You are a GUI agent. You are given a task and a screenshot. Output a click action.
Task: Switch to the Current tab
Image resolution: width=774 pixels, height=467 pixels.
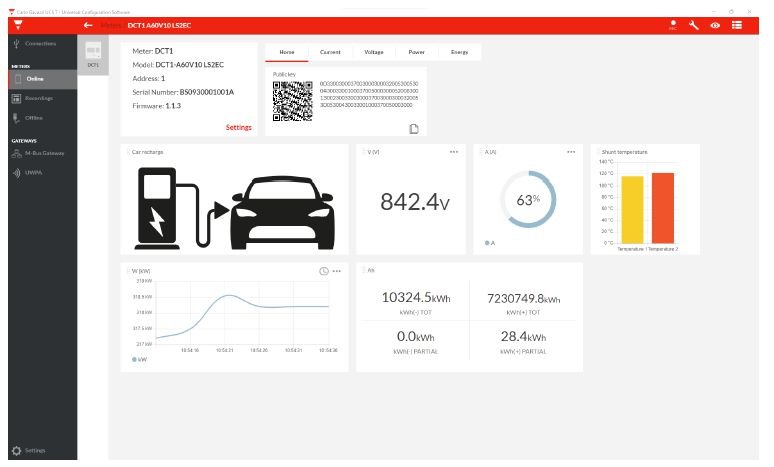(x=329, y=51)
